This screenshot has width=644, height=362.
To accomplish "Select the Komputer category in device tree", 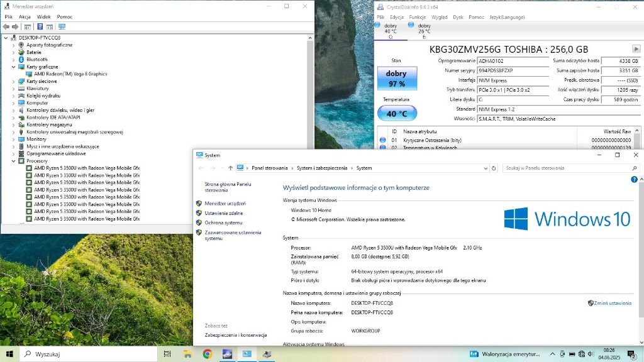I will tap(37, 103).
